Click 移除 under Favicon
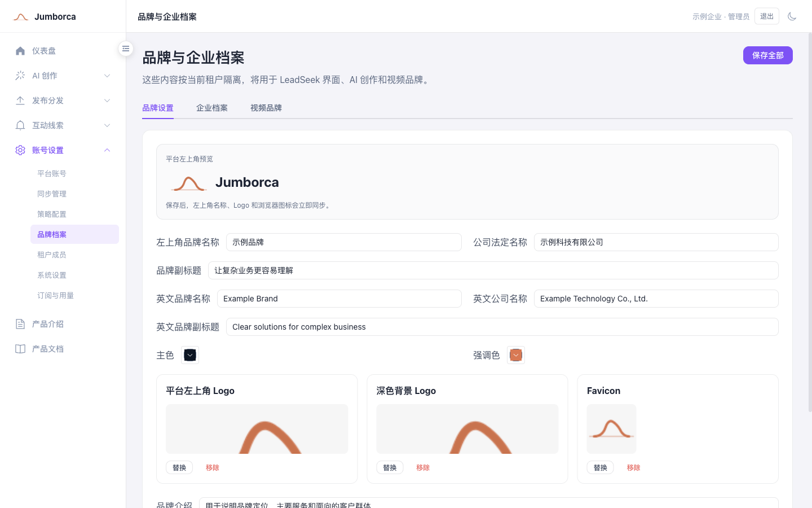The width and height of the screenshot is (812, 508). pyautogui.click(x=634, y=467)
